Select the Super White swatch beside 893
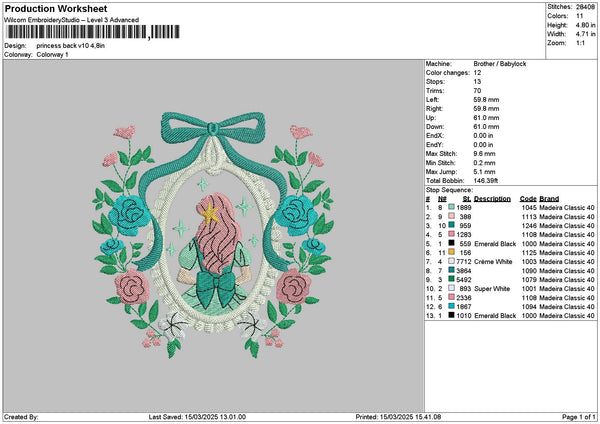600x424 pixels. [x=451, y=289]
